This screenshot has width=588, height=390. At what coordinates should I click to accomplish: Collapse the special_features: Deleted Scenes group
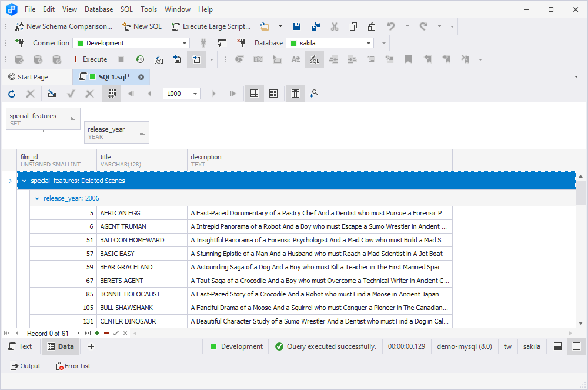pos(24,181)
